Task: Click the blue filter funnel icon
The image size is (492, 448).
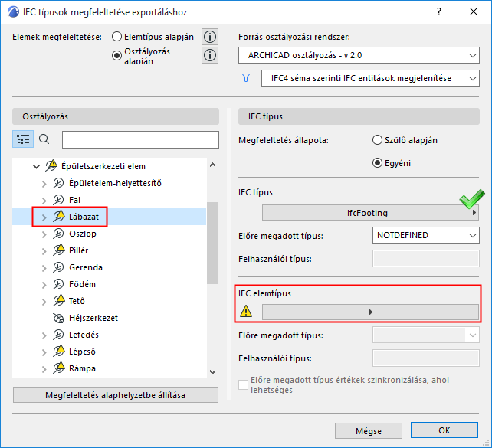Action: [246, 77]
